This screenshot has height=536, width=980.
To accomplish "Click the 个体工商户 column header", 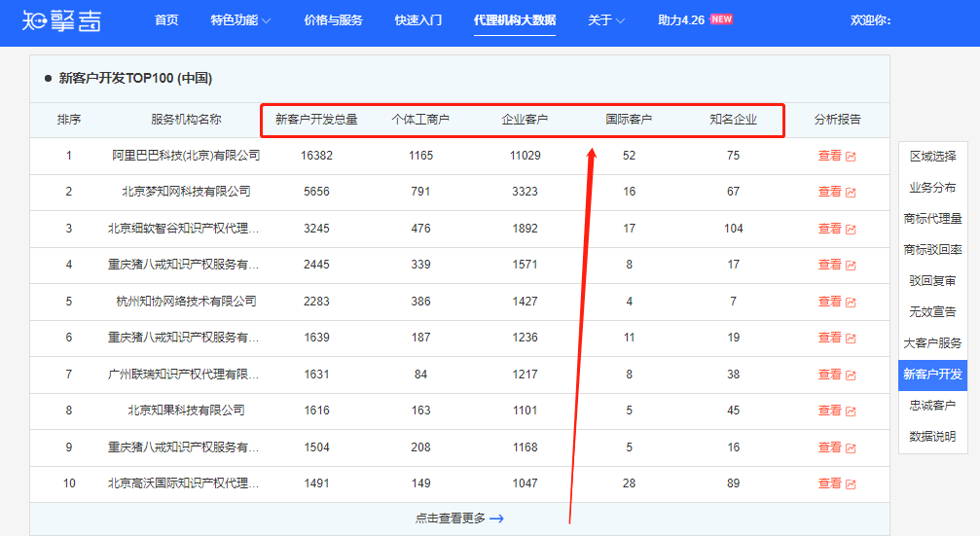I will pos(420,120).
